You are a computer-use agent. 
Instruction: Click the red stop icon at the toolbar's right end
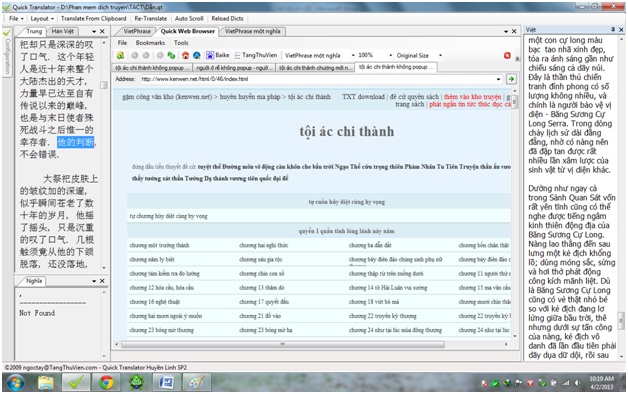507,55
